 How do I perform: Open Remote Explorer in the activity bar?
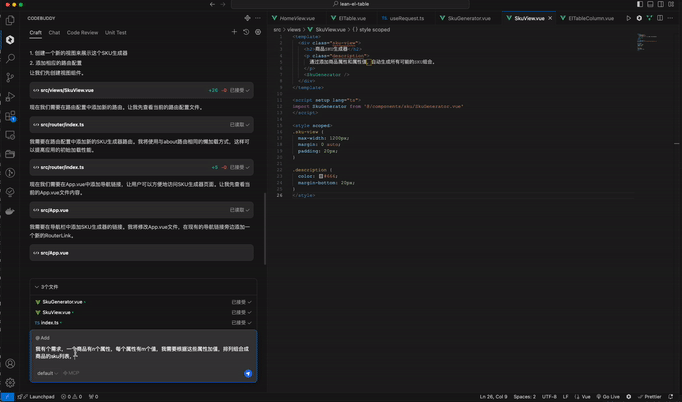[10, 135]
